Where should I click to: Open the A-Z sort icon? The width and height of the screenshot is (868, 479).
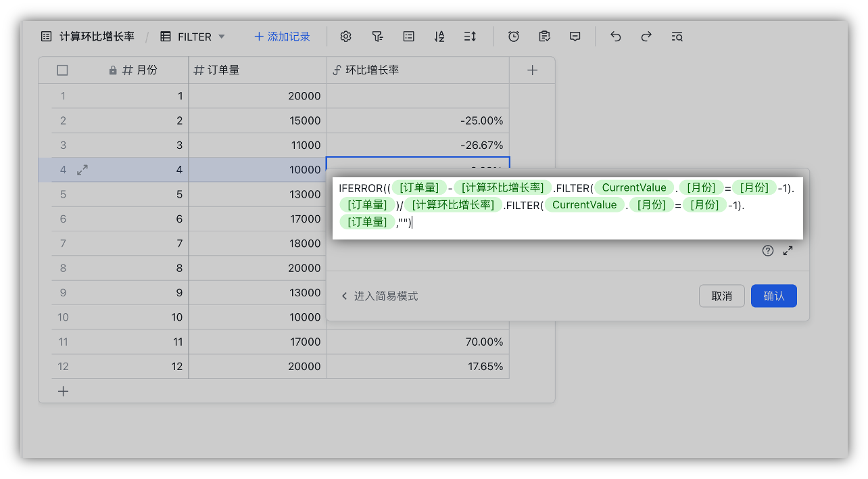tap(439, 36)
